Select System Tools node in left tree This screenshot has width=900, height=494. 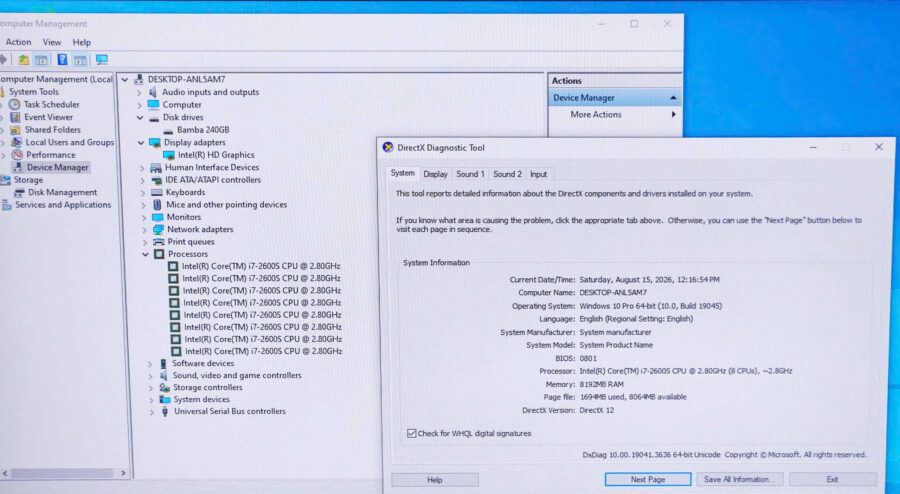pos(34,92)
